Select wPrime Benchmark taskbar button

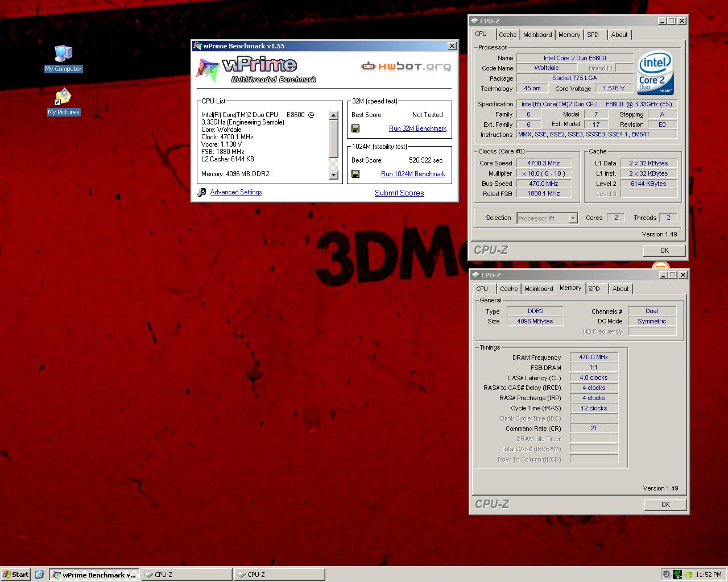point(94,575)
